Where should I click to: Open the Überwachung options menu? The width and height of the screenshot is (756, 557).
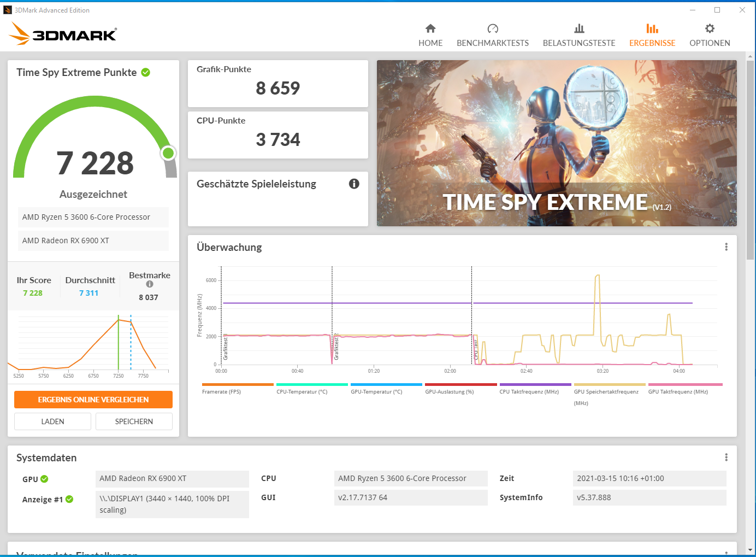726,247
